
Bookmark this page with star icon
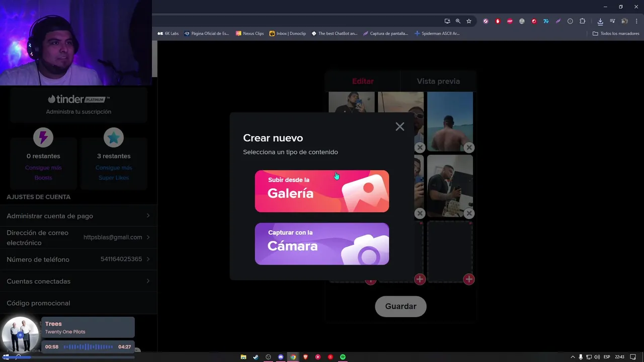point(469,21)
